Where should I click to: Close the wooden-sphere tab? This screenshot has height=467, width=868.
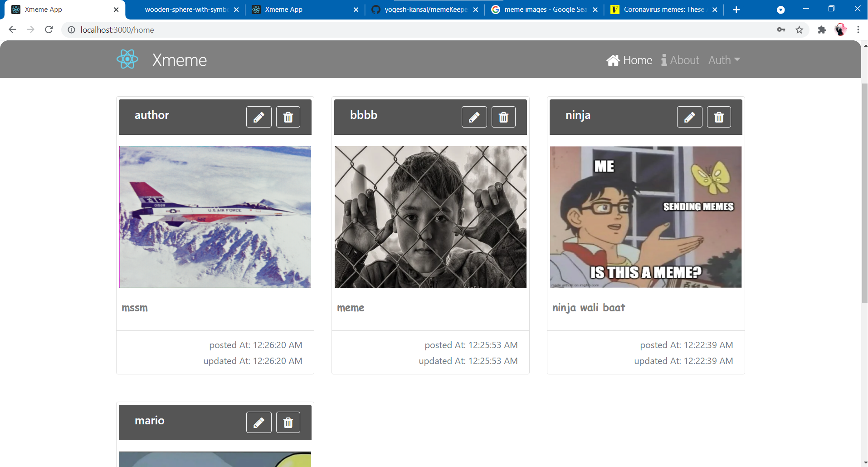(236, 10)
